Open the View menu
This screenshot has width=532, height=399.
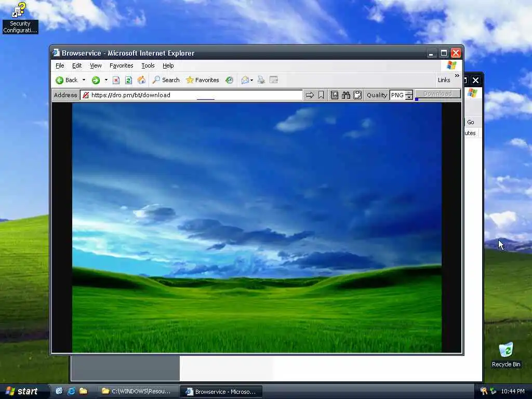coord(96,66)
